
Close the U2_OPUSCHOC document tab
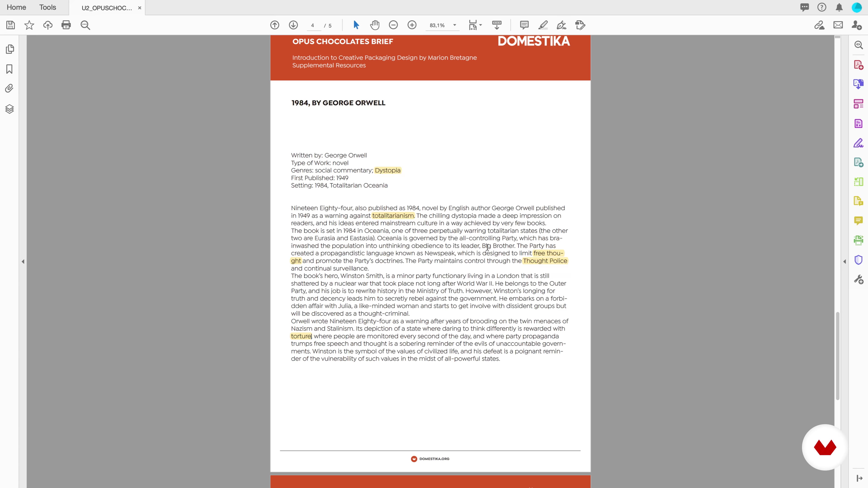[x=139, y=8]
